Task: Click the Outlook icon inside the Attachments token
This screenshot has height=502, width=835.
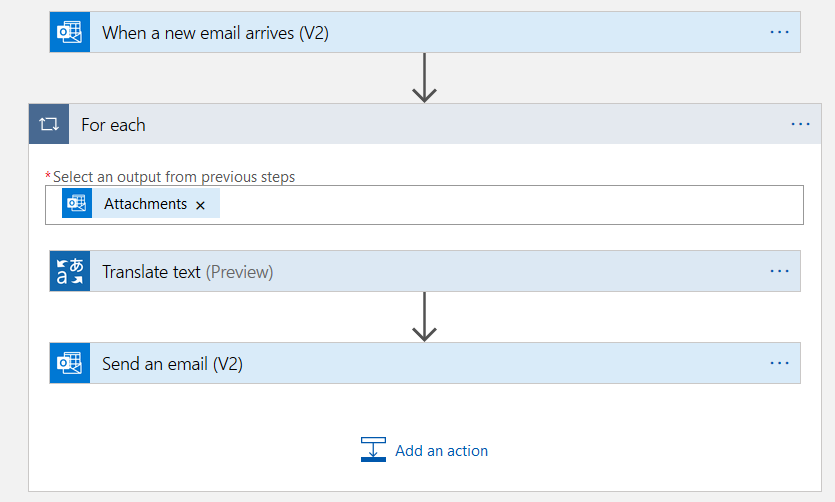Action: tap(77, 204)
